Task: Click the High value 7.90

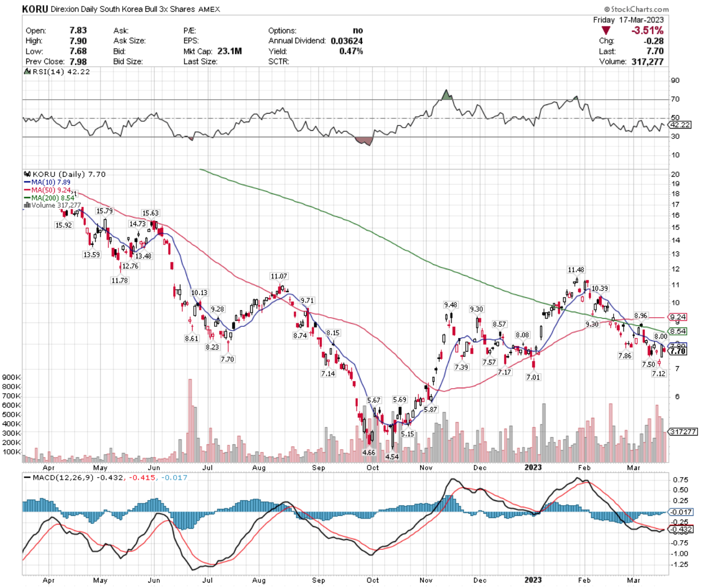Action: pos(78,40)
